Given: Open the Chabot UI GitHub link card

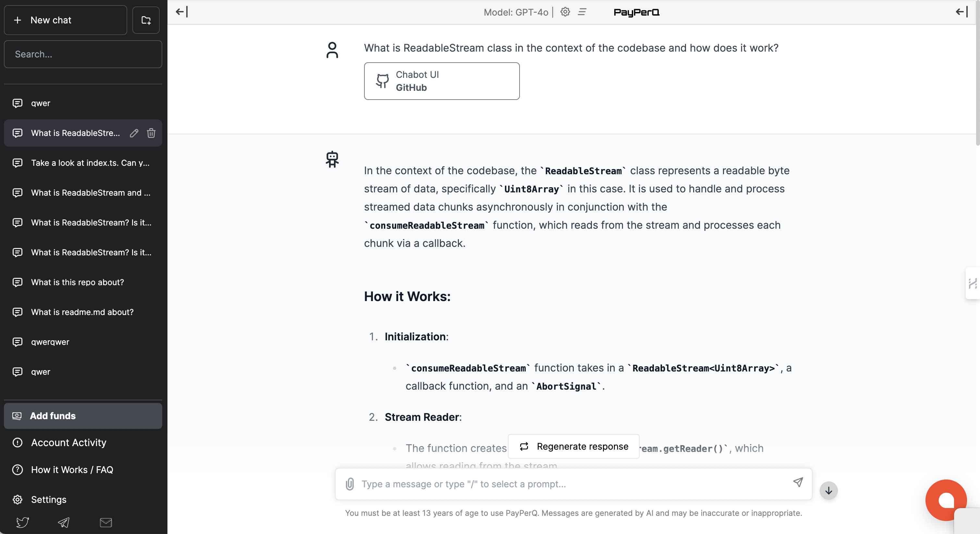Looking at the screenshot, I should (x=441, y=81).
